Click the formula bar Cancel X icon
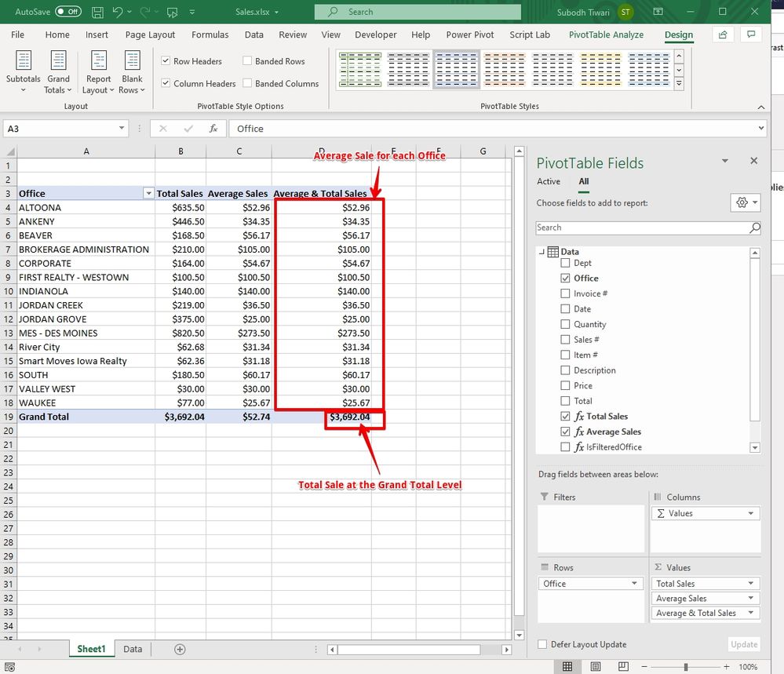The height and width of the screenshot is (674, 784). coord(163,129)
